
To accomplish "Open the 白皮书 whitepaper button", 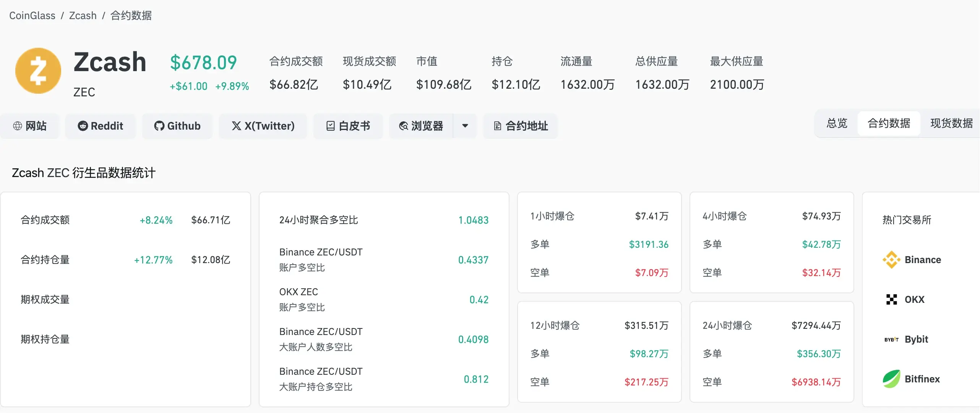I will point(348,126).
